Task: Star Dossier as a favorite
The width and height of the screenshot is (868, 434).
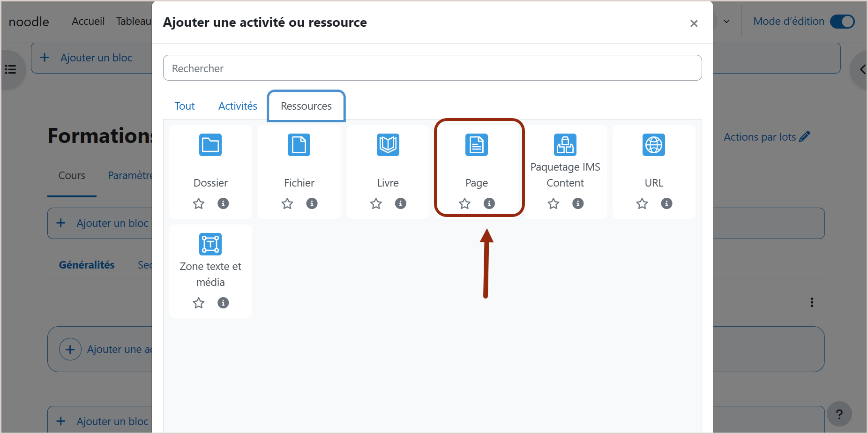Action: point(199,203)
